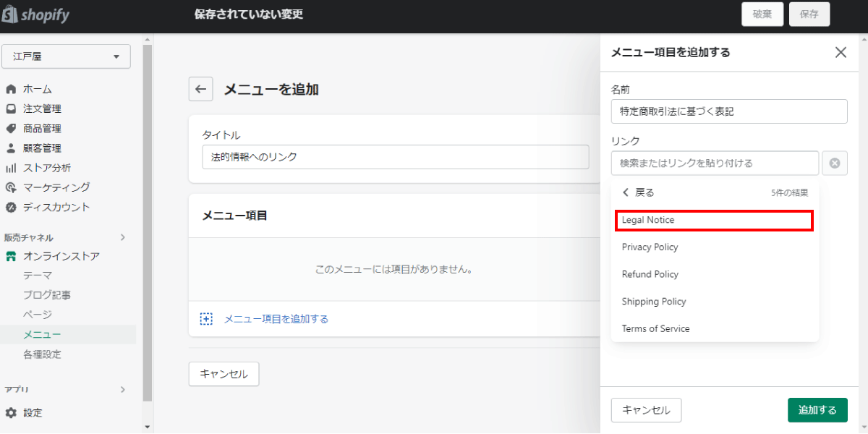The height and width of the screenshot is (434, 868).
Task: Click the Shopify logo
Action: click(x=36, y=14)
